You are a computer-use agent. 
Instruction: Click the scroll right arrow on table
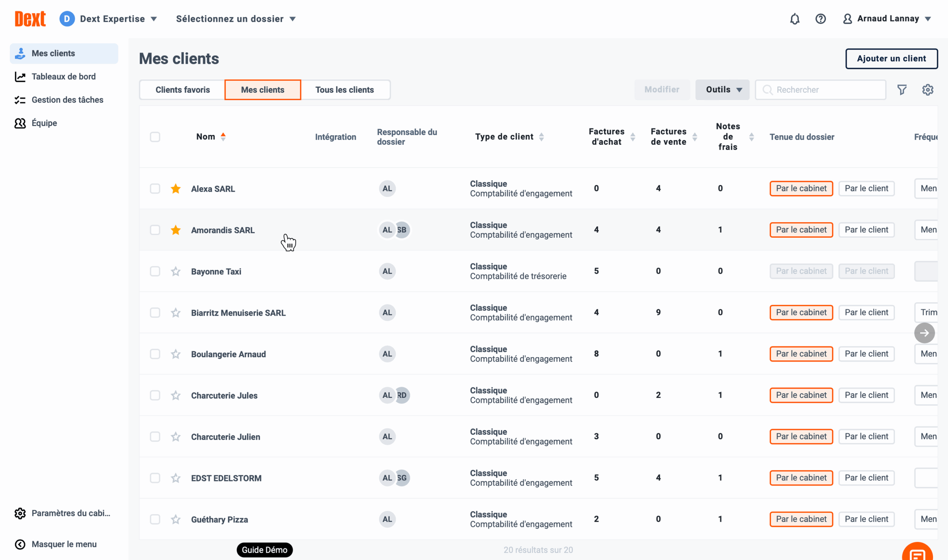(x=924, y=333)
